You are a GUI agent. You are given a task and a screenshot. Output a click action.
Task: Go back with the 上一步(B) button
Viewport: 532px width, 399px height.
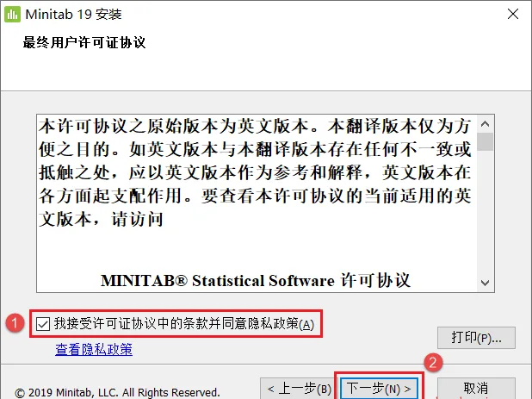(299, 389)
